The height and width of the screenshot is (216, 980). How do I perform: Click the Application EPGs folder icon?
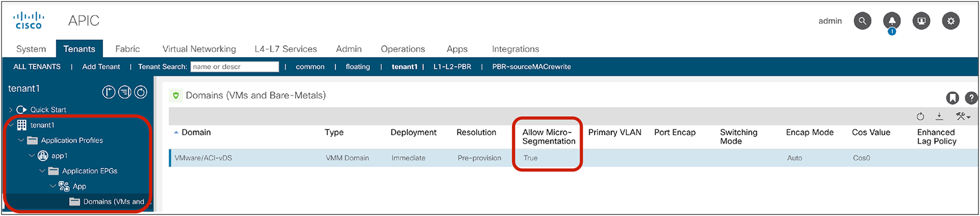pyautogui.click(x=54, y=171)
